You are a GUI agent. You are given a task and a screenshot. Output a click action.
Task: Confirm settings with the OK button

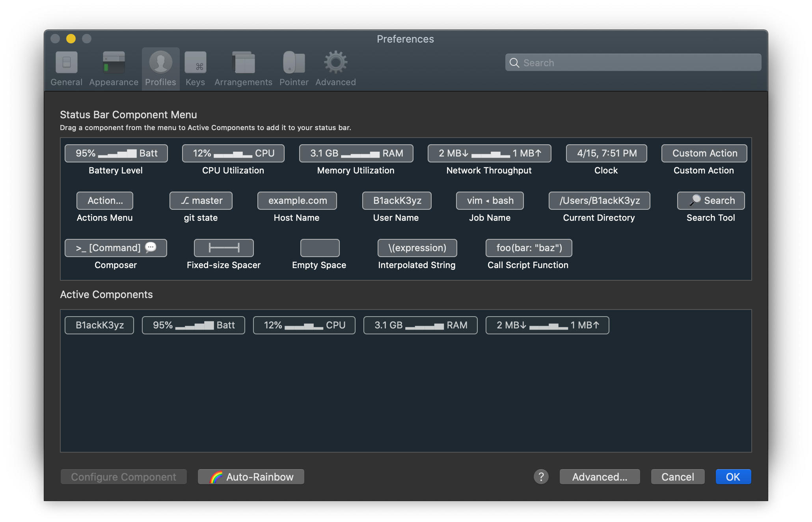click(733, 477)
